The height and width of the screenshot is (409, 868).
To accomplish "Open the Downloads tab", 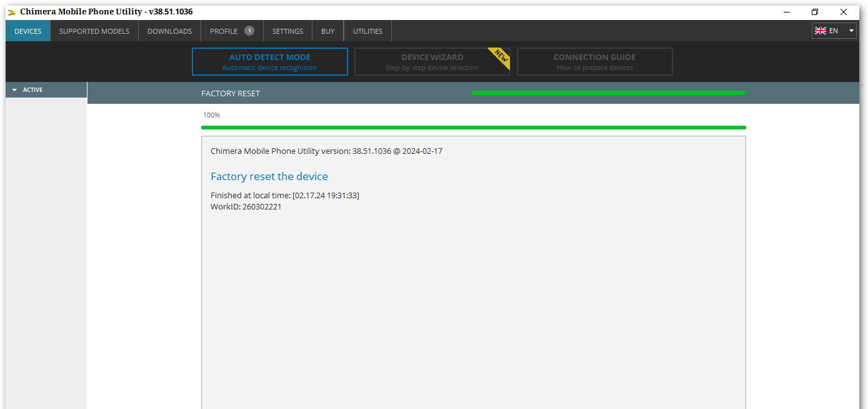I will 169,31.
